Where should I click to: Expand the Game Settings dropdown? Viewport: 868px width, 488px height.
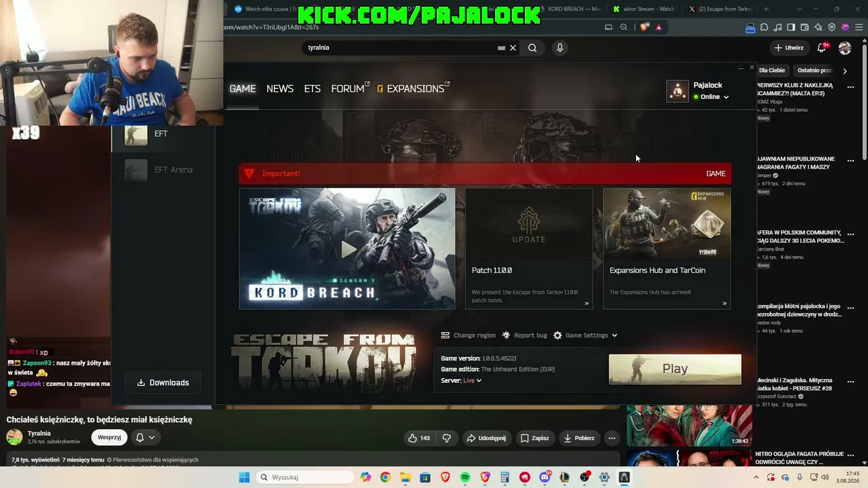coord(585,335)
